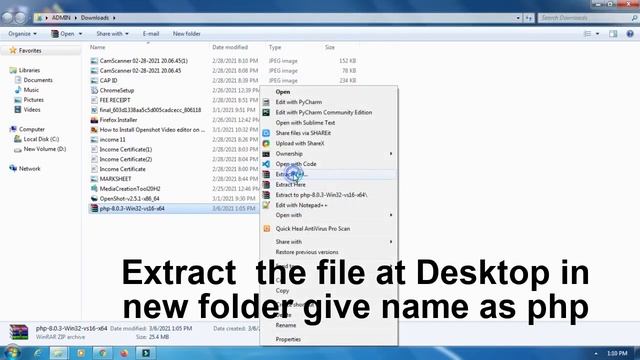The height and width of the screenshot is (360, 640).
Task: Click the Quick Heal AntiVirus icon
Action: pos(267,229)
